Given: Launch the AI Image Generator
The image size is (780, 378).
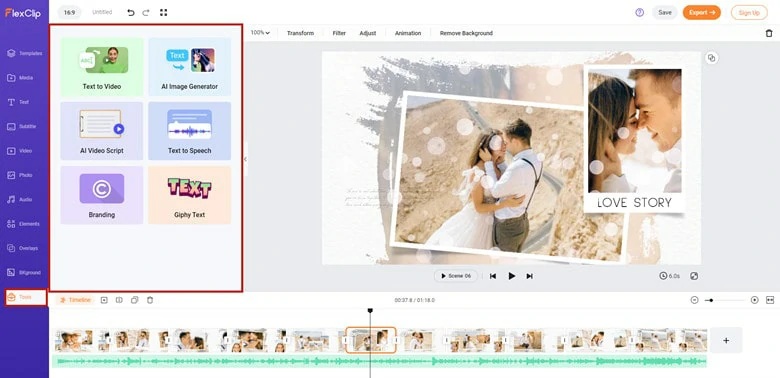Looking at the screenshot, I should [x=190, y=67].
